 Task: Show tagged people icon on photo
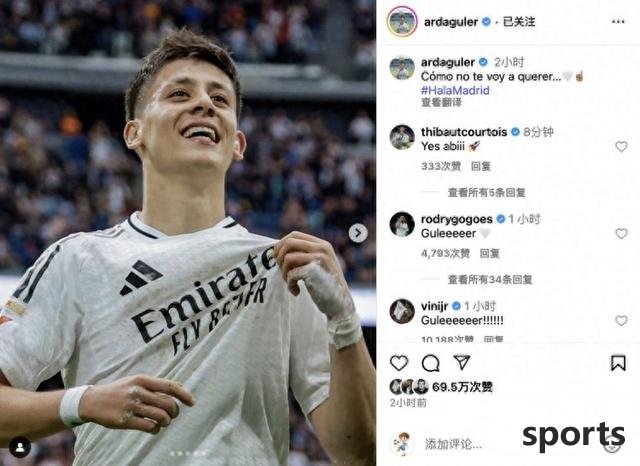20,447
